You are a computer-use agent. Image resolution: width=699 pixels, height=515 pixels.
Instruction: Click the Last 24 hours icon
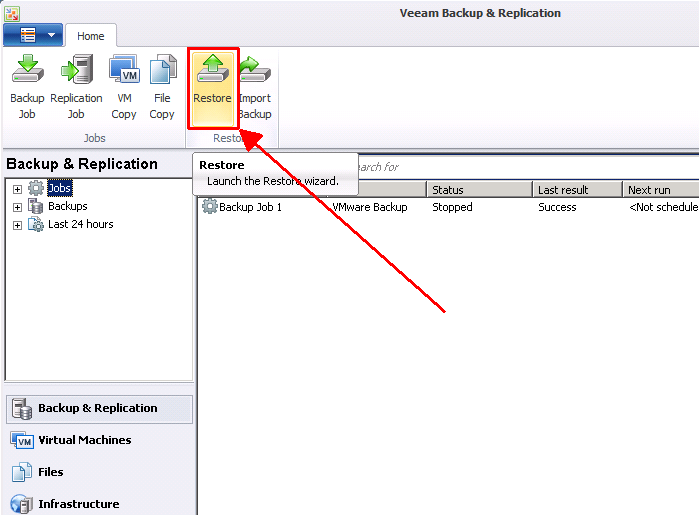[x=36, y=224]
